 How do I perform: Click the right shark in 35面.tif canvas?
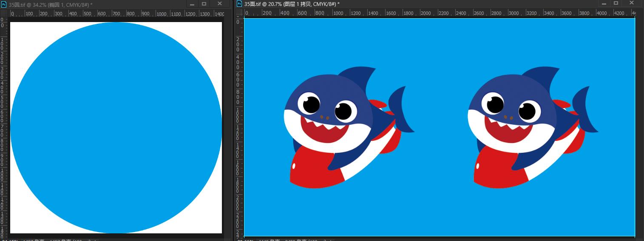pos(533,127)
